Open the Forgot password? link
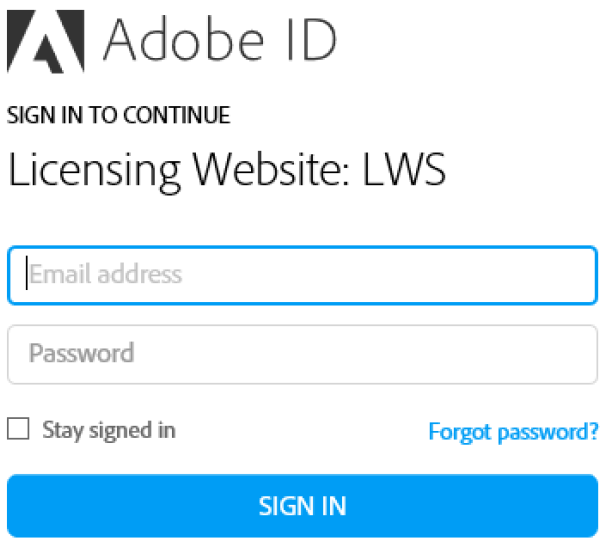Image resolution: width=607 pixels, height=543 pixels. pyautogui.click(x=513, y=432)
